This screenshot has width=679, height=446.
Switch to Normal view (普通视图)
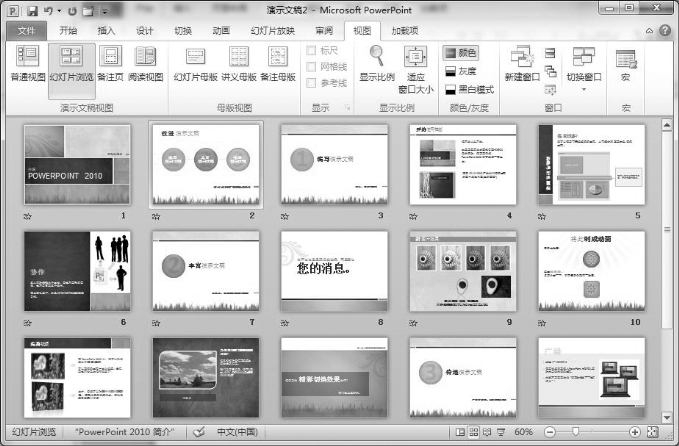(x=28, y=63)
